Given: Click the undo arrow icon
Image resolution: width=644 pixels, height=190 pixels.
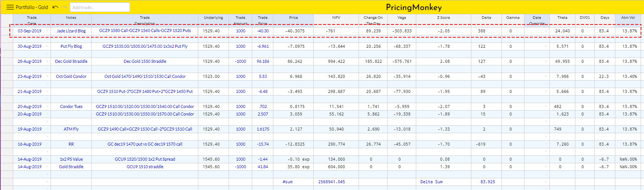Looking at the screenshot, I should point(55,7).
